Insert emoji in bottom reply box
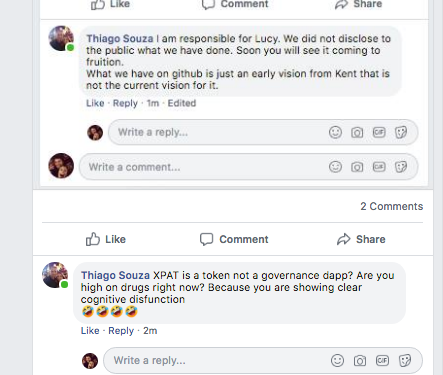 click(337, 360)
